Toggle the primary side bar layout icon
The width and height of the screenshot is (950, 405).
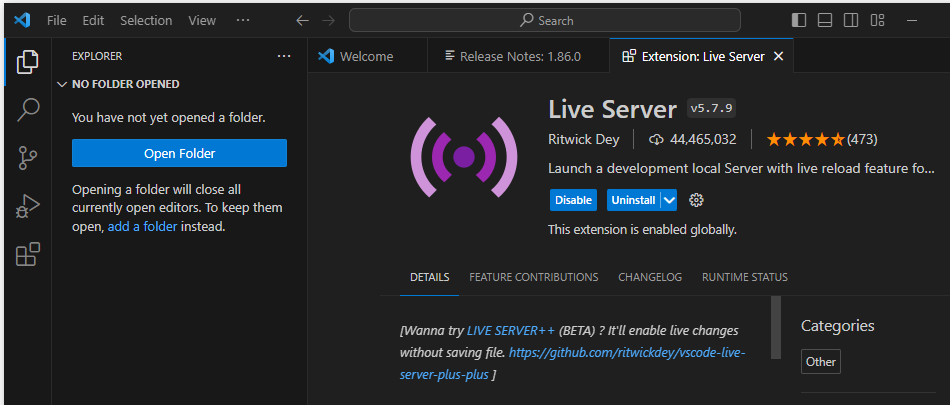tap(799, 20)
